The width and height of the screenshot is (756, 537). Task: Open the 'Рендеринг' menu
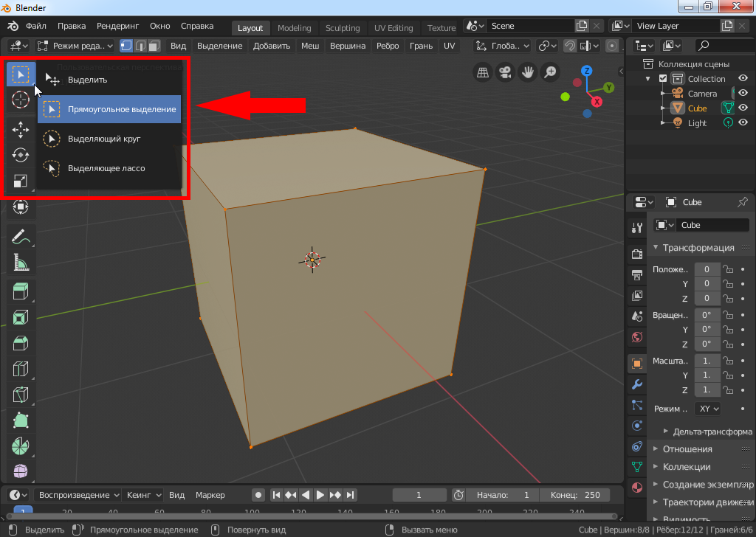point(117,26)
